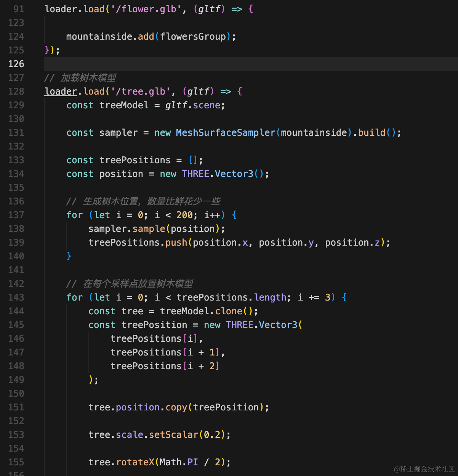Click 'gltf.scene' on line 129

(x=193, y=105)
